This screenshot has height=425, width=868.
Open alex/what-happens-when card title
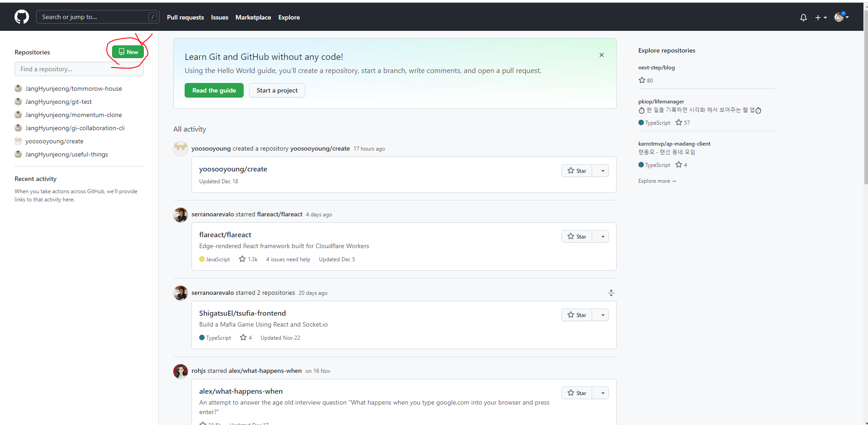(x=241, y=391)
